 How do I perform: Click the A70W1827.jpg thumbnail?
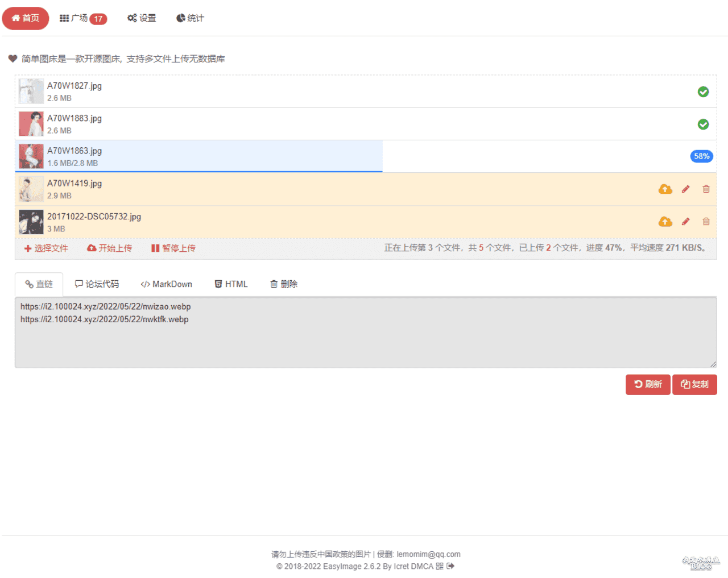tap(31, 92)
